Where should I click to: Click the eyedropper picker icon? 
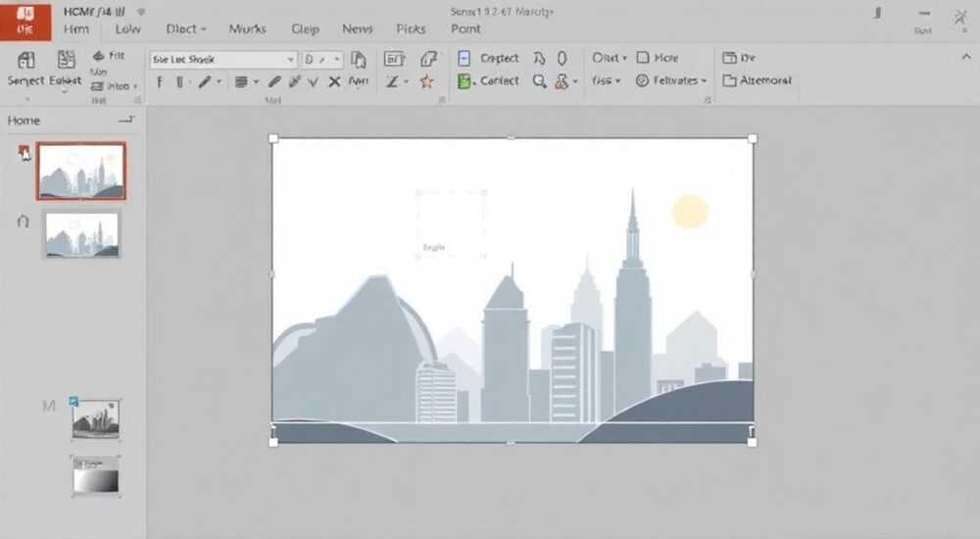295,81
